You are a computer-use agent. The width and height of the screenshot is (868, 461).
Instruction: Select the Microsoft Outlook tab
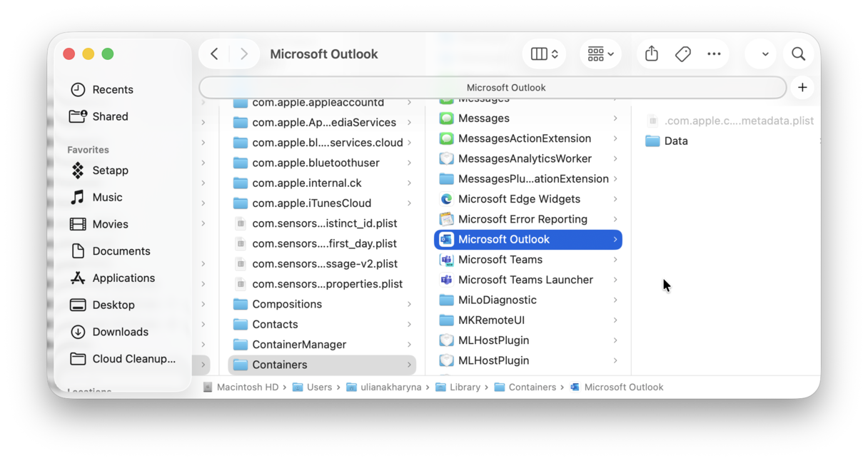(493, 88)
